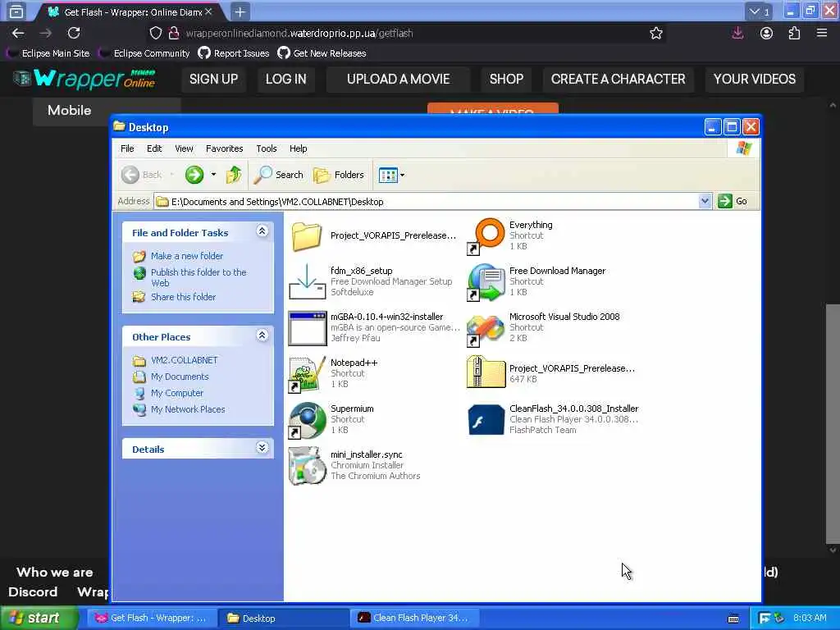The width and height of the screenshot is (840, 630).
Task: Click LOG IN on Wrapper Online site
Action: pos(286,80)
